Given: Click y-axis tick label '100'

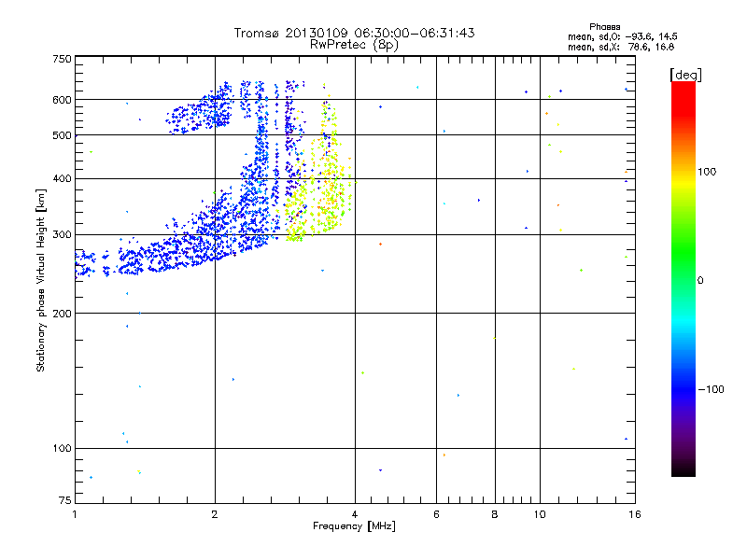Looking at the screenshot, I should pyautogui.click(x=62, y=449).
